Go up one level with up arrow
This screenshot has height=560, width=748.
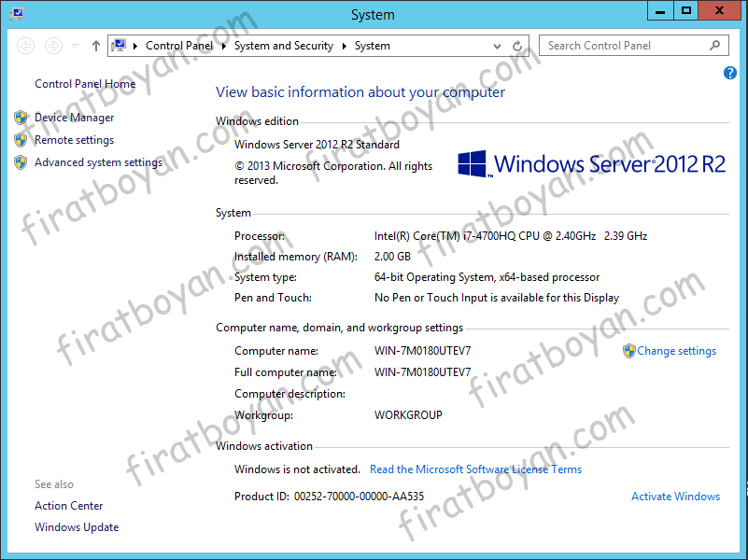[96, 46]
